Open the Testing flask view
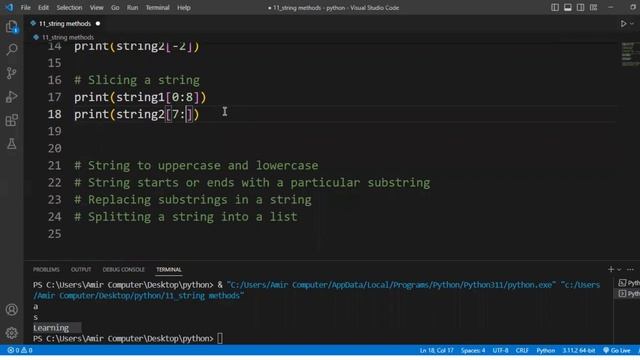The image size is (640, 360). [x=11, y=143]
